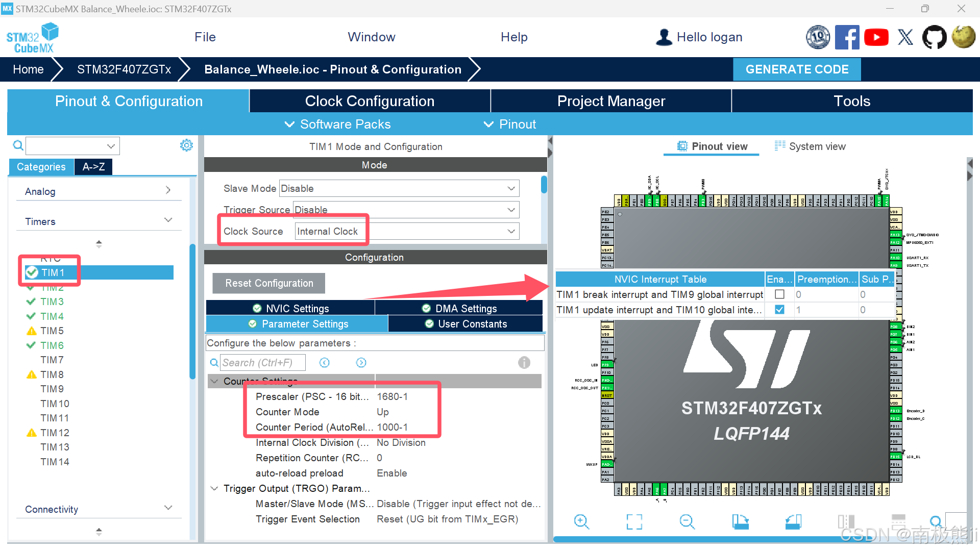980x551 pixels.
Task: Click the categories list vertical scrollbar
Action: [x=192, y=311]
